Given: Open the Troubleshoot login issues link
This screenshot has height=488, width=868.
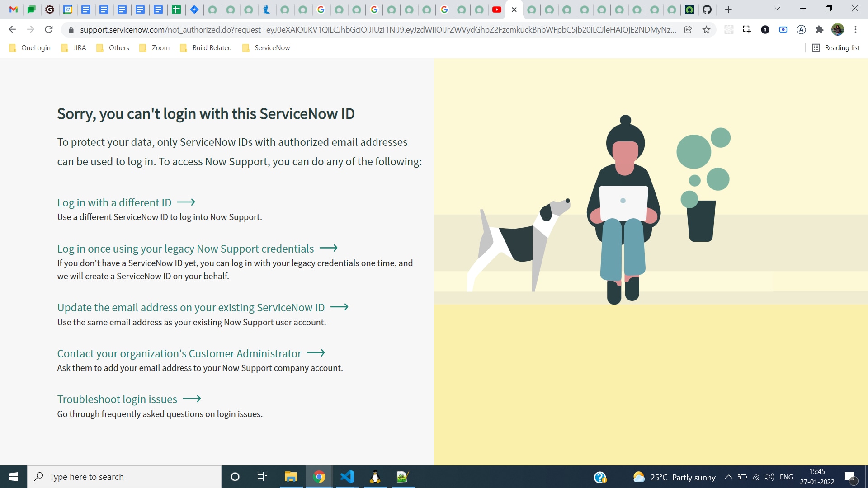Looking at the screenshot, I should point(117,399).
